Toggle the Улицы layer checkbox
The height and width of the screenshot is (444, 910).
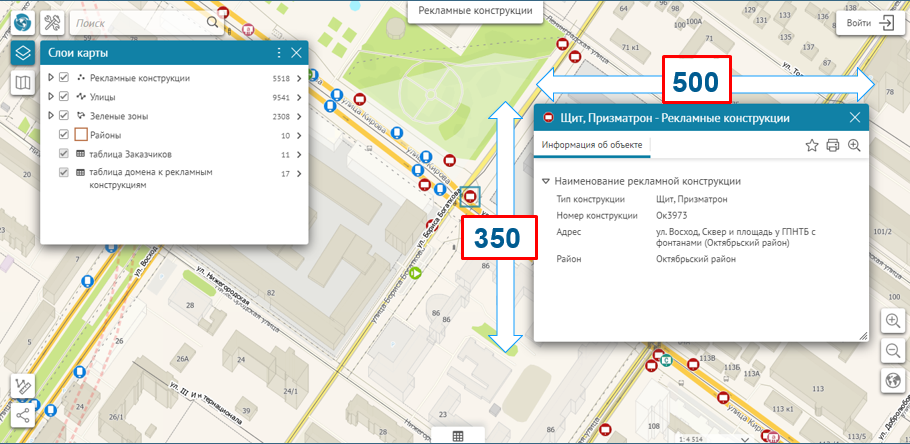point(64,97)
